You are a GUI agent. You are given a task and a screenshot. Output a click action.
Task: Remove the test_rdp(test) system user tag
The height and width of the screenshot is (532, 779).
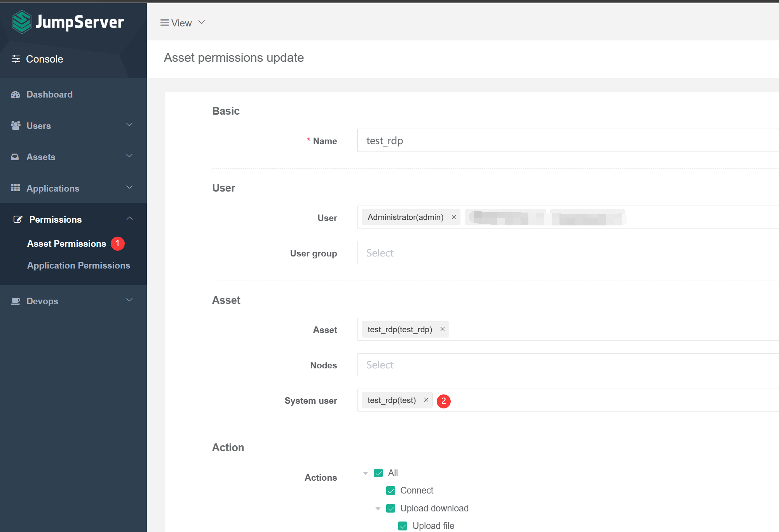tap(426, 400)
